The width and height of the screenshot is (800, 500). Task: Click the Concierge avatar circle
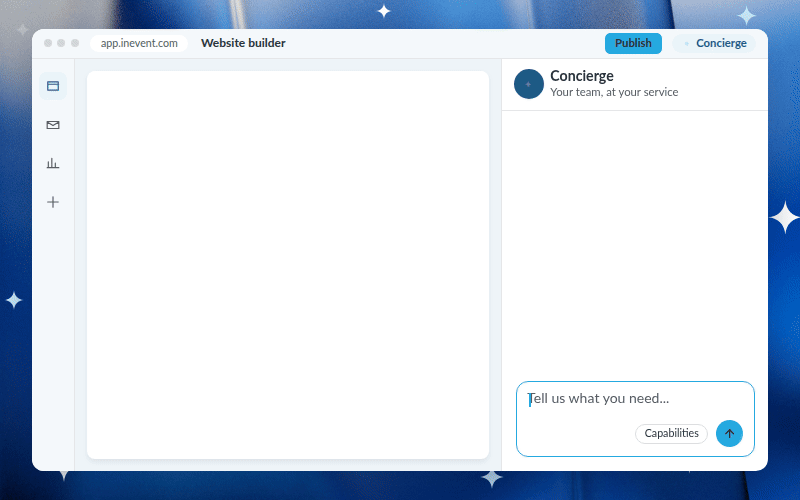(x=529, y=84)
